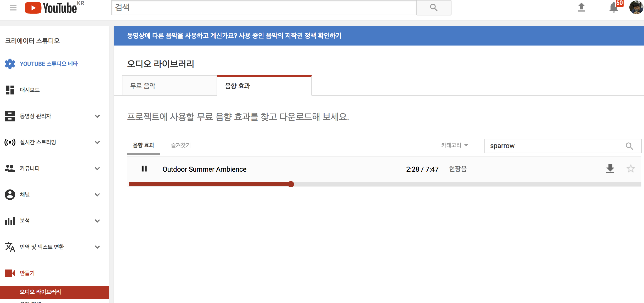Click the top search magnifier button

click(x=433, y=8)
